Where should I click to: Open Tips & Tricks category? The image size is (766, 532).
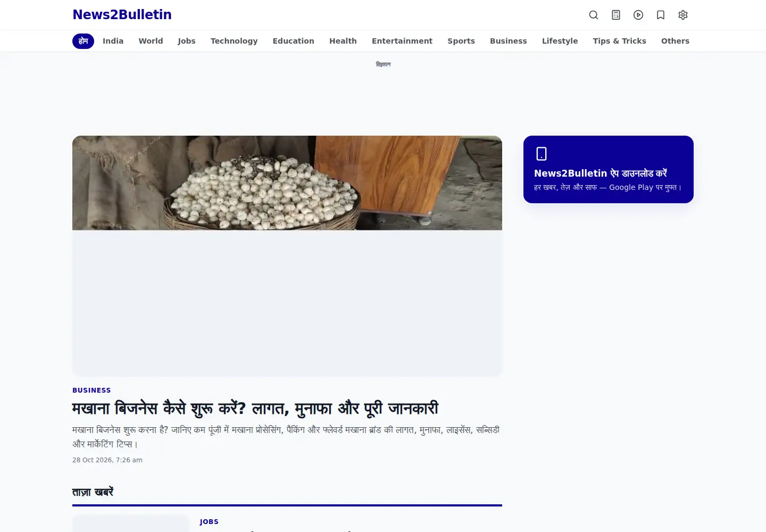[620, 41]
